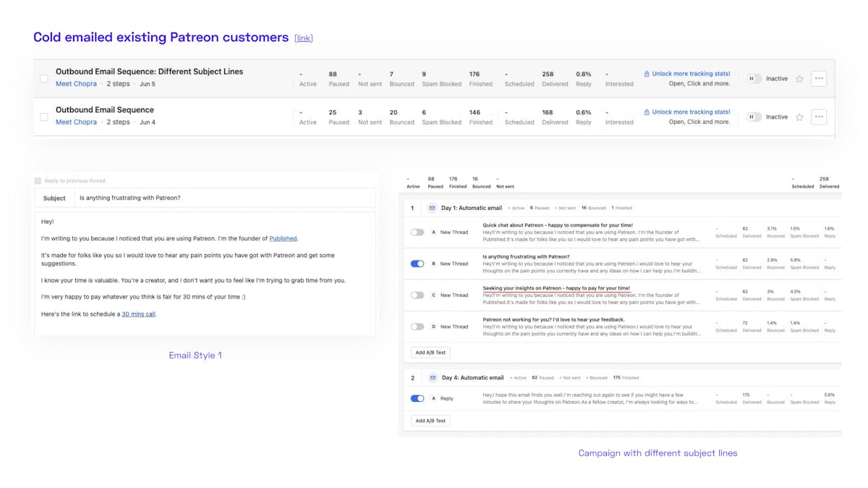Star the Different Subject Lines sequence
868x488 pixels.
(799, 79)
